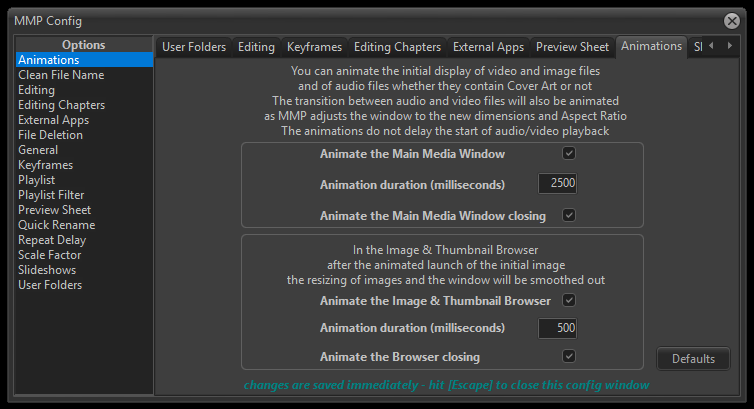Toggle Animate the Image & Thumbnail Browser
Image resolution: width=754 pixels, height=409 pixels.
(x=569, y=300)
